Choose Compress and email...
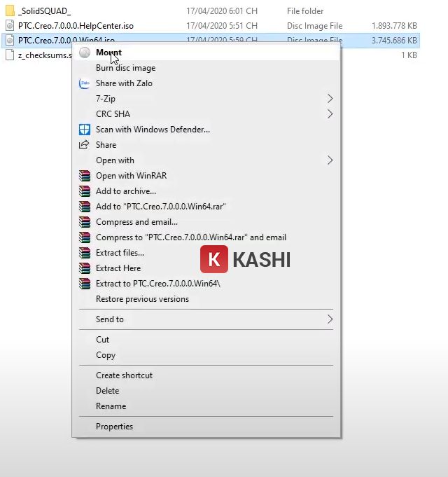 pos(206,222)
